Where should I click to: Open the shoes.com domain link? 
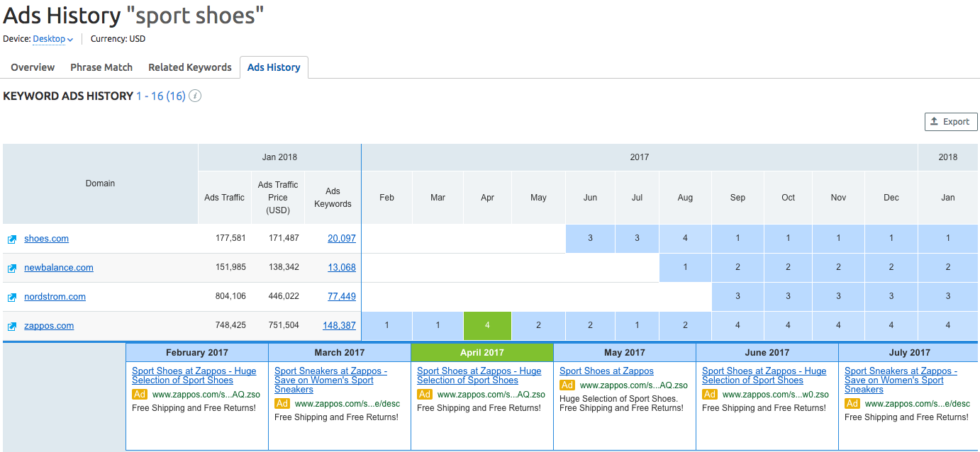tap(46, 239)
